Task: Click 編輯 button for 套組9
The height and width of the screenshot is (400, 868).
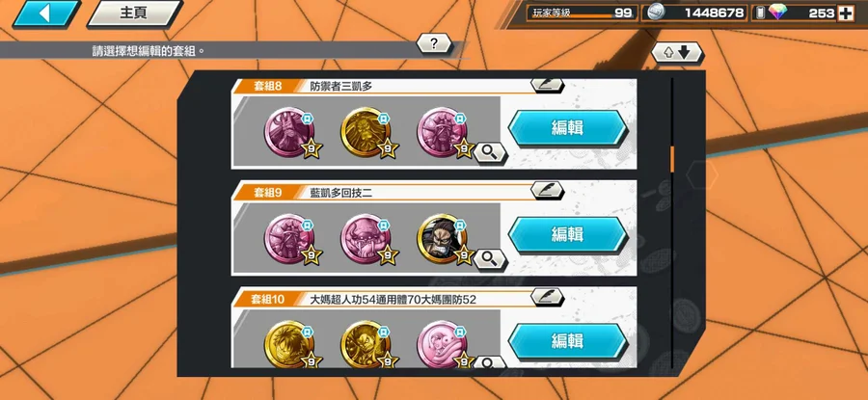Action: [x=567, y=234]
